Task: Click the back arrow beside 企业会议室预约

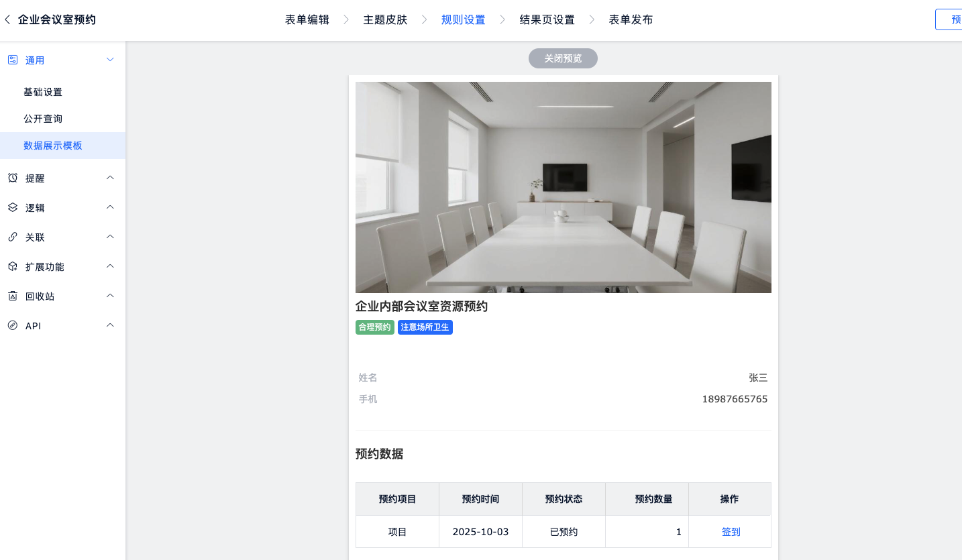Action: (x=7, y=20)
